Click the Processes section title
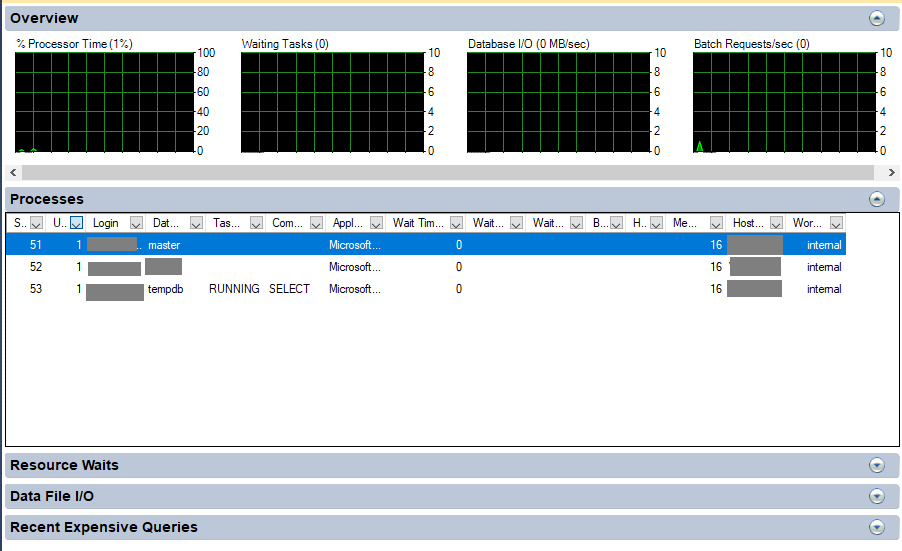Viewport: 902px width, 551px height. tap(47, 199)
